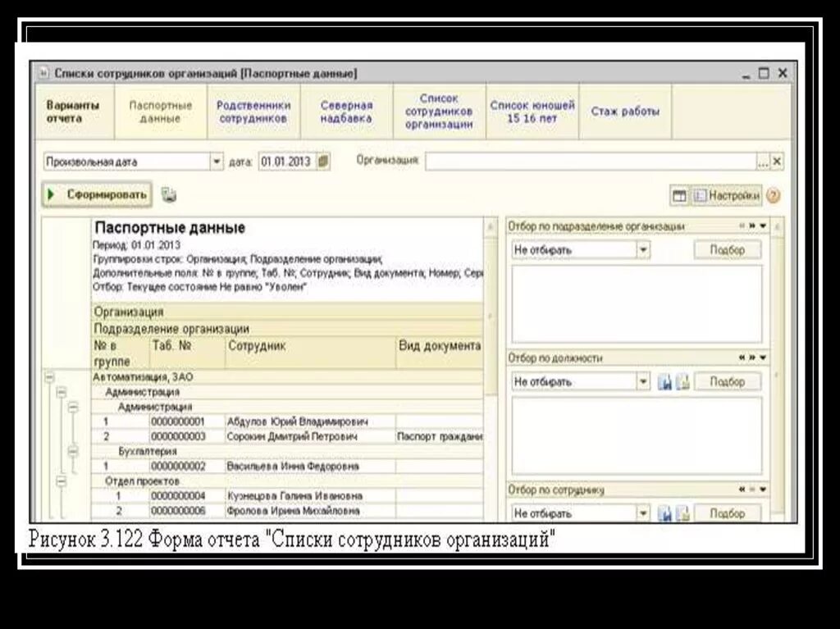This screenshot has width=840, height=629.
Task: Click the empty list under Отбор по должности
Action: click(637, 436)
